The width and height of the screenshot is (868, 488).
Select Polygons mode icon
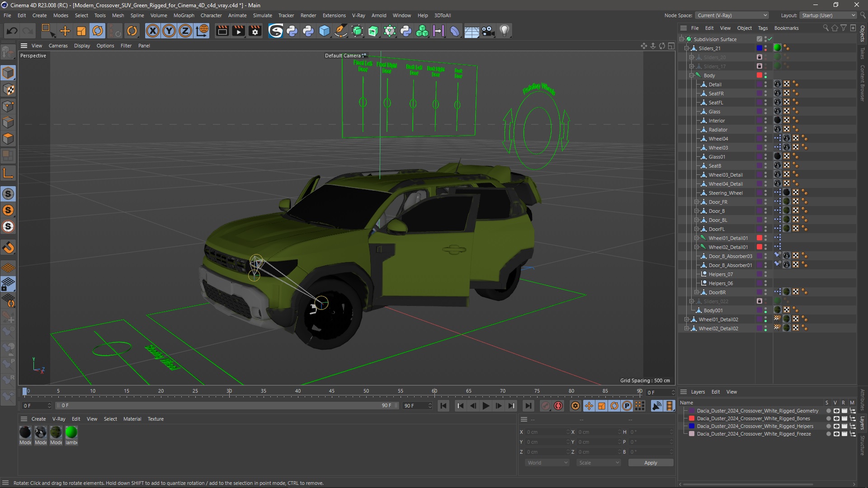[8, 139]
